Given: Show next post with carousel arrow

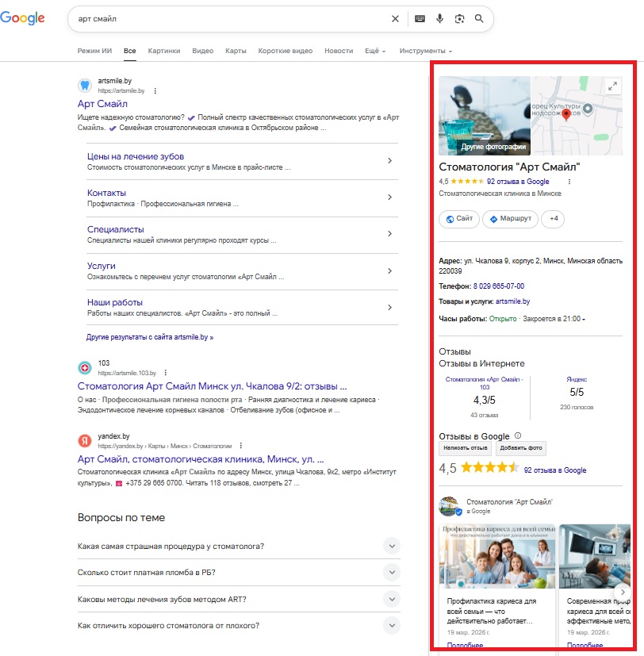Looking at the screenshot, I should (623, 592).
